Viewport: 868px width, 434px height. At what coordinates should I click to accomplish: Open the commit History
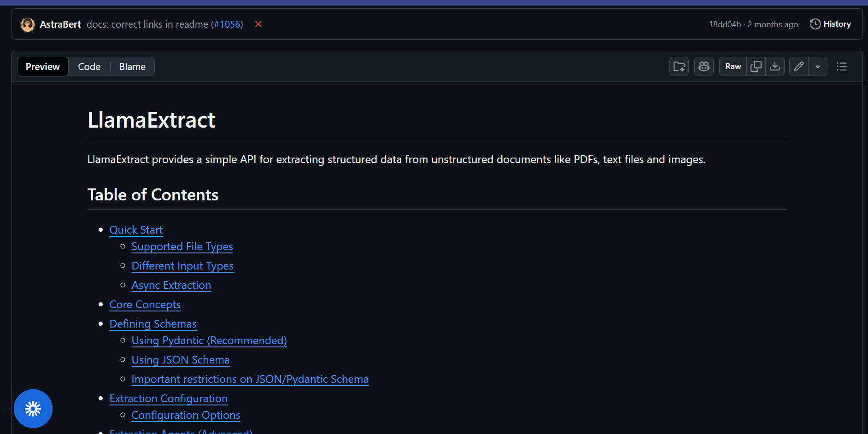click(830, 24)
